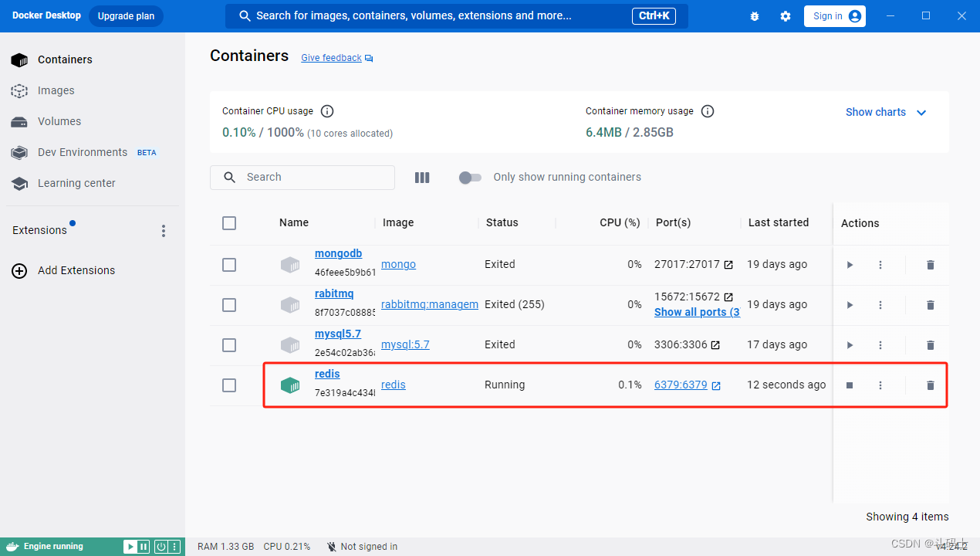The image size is (980, 556).
Task: Open mysql port 3306 external link icon
Action: 715,345
